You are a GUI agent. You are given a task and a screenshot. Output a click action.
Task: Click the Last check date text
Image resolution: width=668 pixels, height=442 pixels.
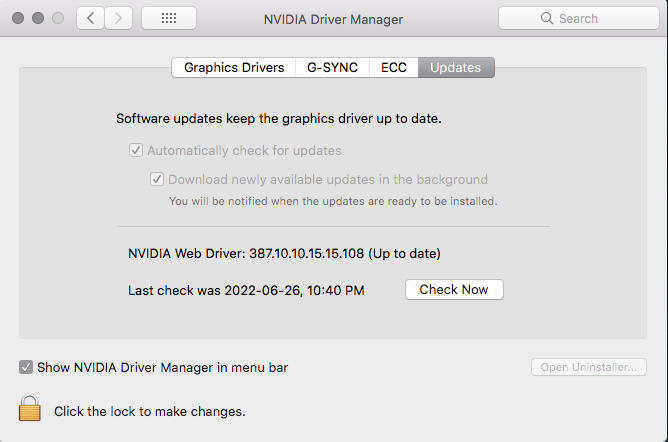246,290
